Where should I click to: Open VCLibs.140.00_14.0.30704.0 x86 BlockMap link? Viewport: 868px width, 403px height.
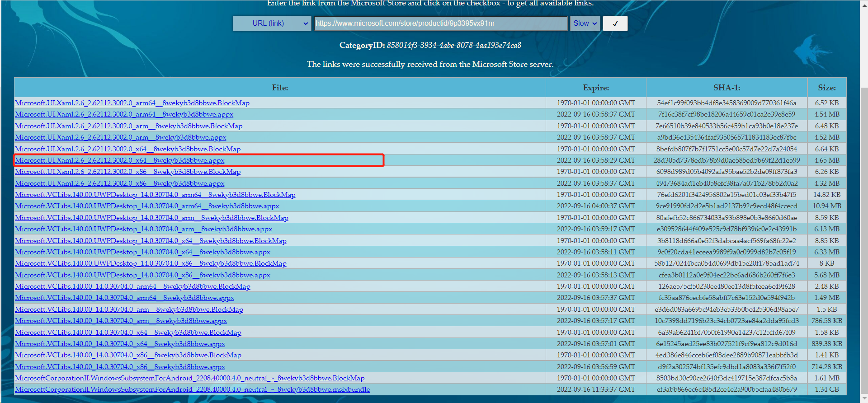(x=128, y=355)
